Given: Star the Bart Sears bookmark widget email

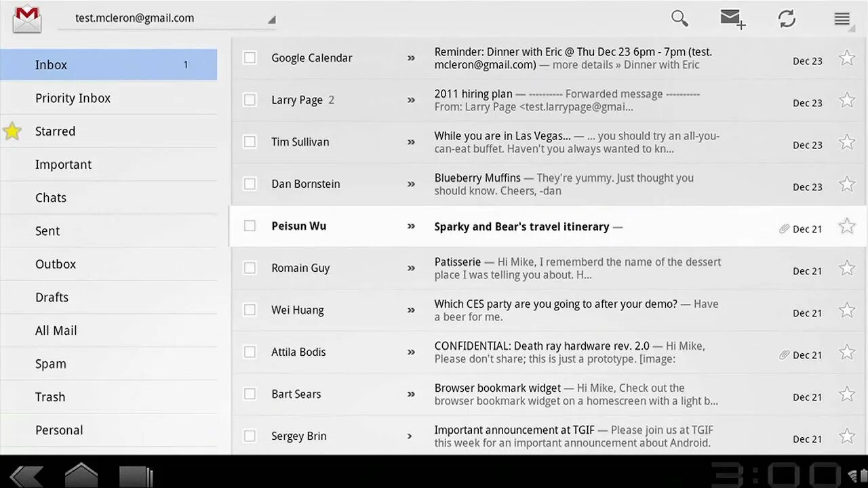Looking at the screenshot, I should pos(847,394).
